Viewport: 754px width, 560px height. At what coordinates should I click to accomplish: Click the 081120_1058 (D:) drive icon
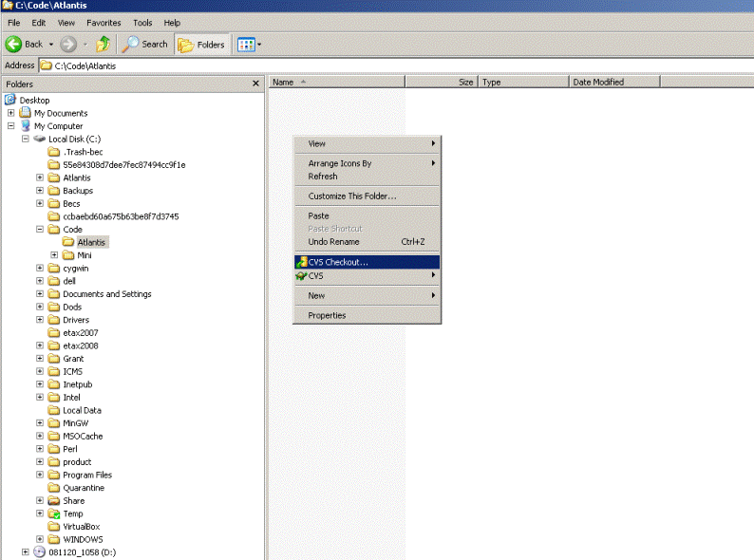(x=39, y=552)
